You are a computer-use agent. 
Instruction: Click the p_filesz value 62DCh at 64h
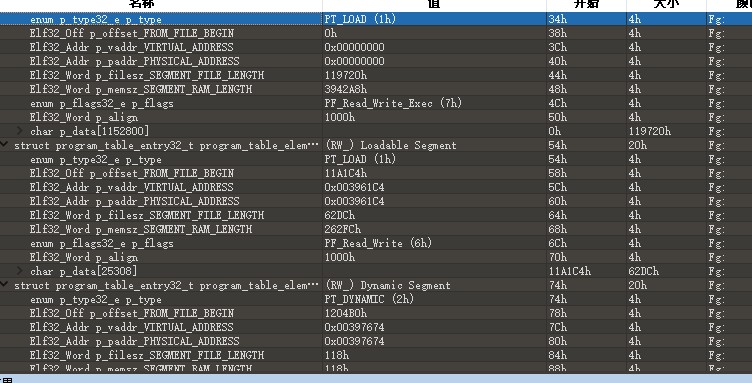tap(340, 215)
